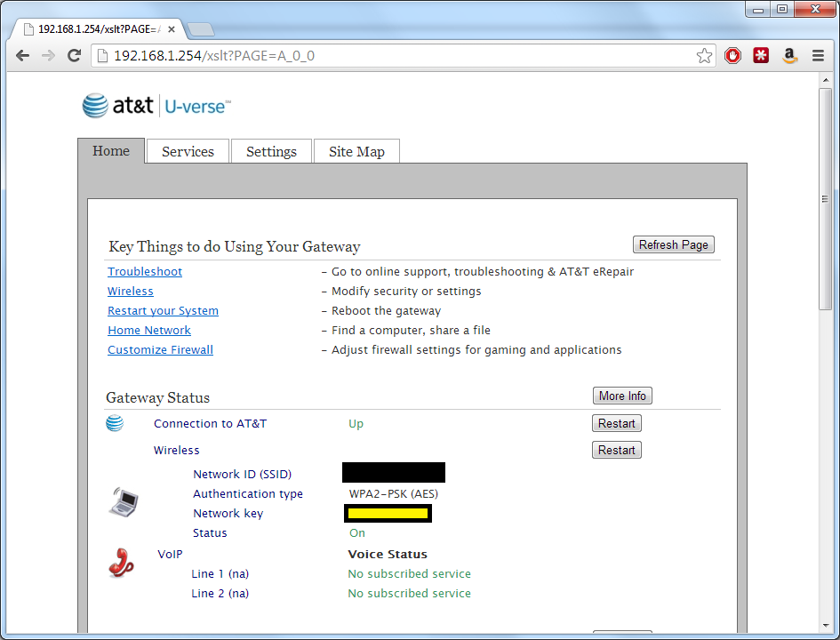The image size is (840, 640).
Task: Switch to the Services tab
Action: 188,152
